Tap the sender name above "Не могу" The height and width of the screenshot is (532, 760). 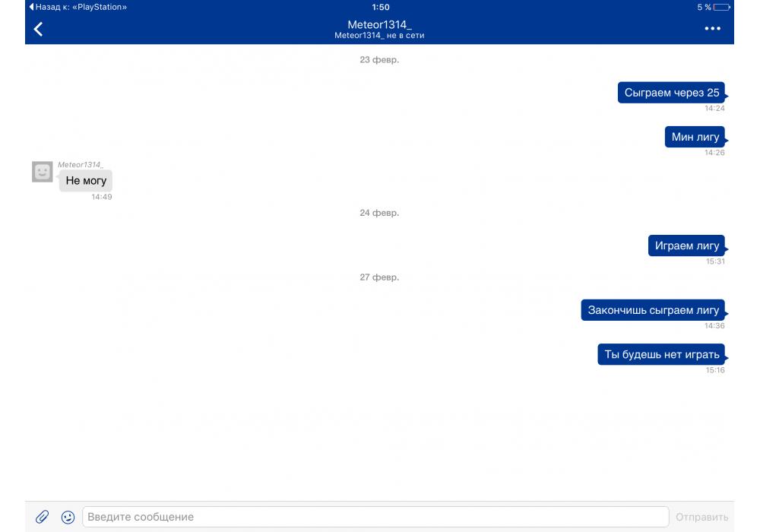[80, 164]
